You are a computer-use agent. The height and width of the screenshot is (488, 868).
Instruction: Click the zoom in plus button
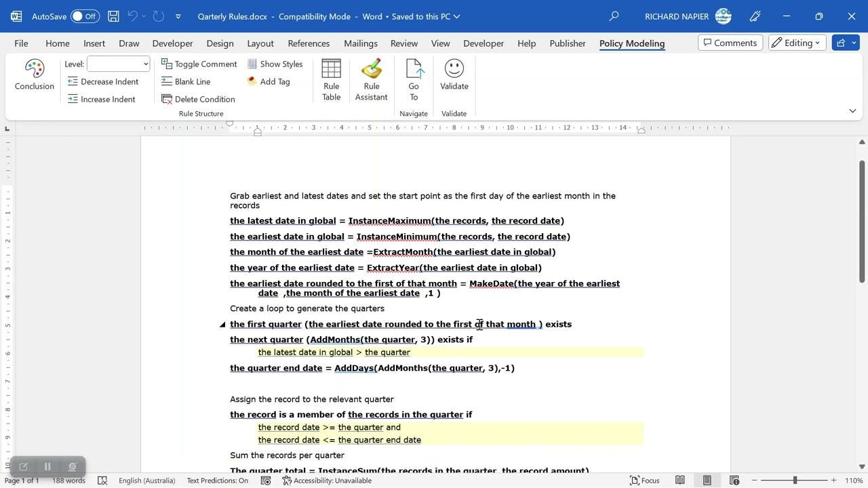pyautogui.click(x=835, y=481)
